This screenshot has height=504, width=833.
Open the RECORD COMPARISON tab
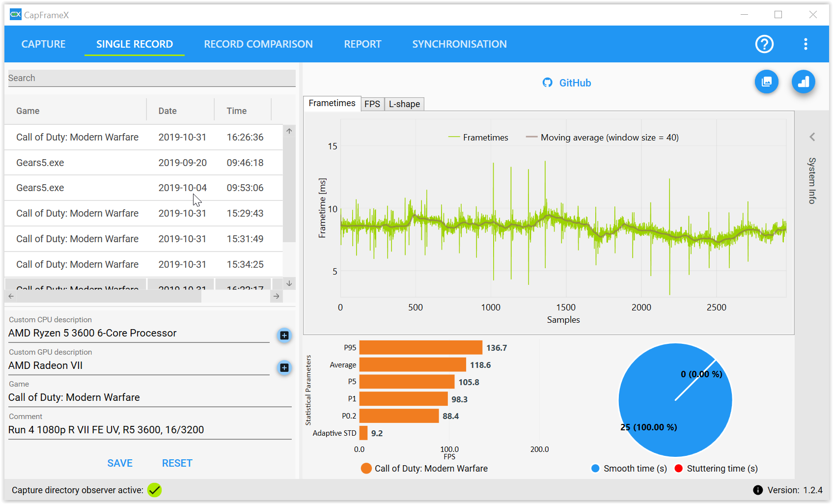pos(258,44)
